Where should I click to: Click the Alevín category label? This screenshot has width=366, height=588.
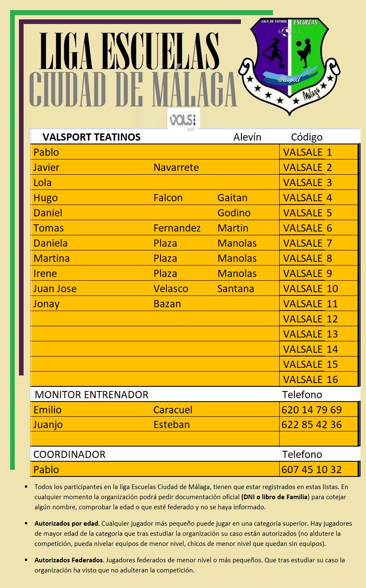pos(247,137)
